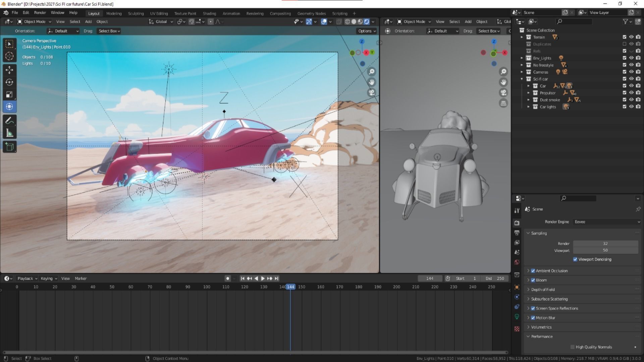The height and width of the screenshot is (362, 644).
Task: Open the Texture properties tab
Action: [x=517, y=329]
